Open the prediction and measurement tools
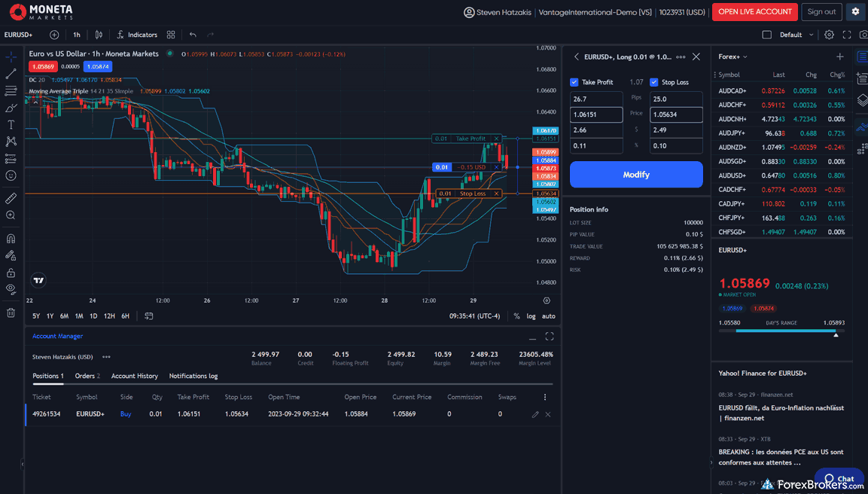Viewport: 868px width, 494px height. point(11,159)
